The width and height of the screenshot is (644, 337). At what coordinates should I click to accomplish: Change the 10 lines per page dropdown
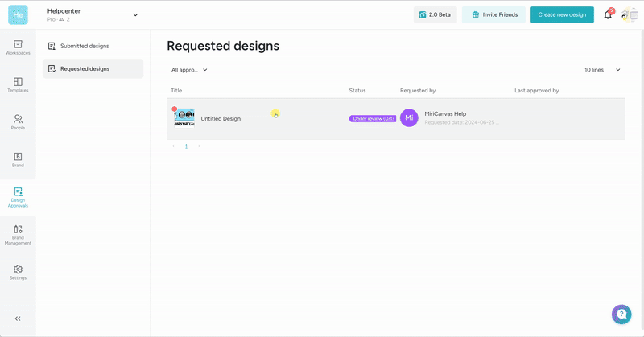(602, 70)
